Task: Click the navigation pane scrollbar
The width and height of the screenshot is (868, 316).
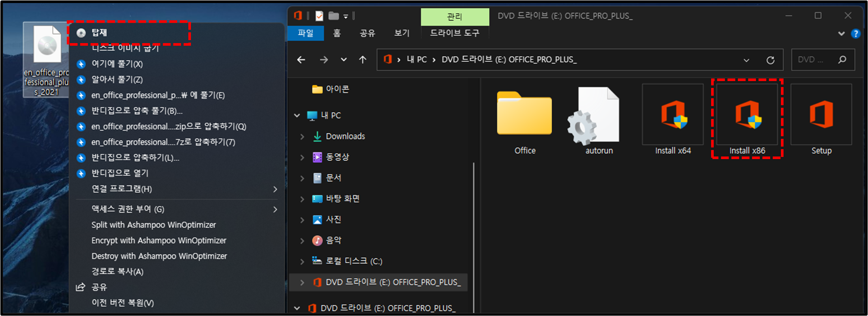Action: (474, 237)
